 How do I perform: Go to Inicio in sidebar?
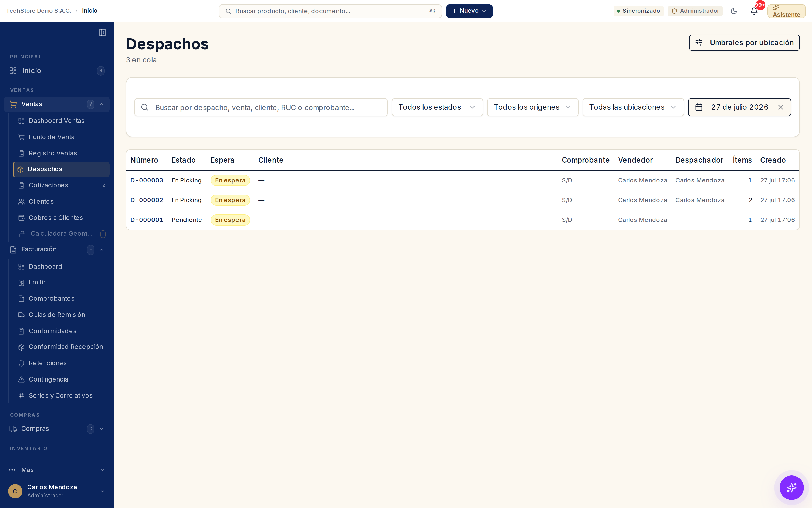click(57, 71)
